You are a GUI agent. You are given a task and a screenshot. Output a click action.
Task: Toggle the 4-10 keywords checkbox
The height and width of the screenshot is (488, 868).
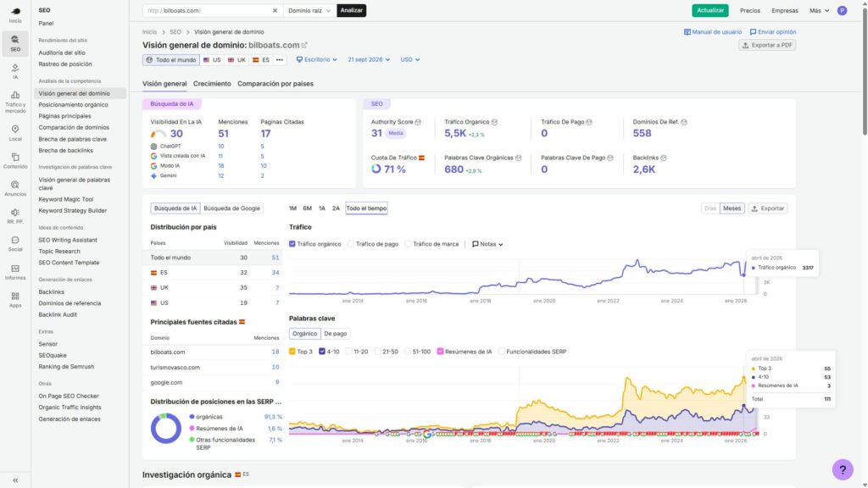pos(321,352)
